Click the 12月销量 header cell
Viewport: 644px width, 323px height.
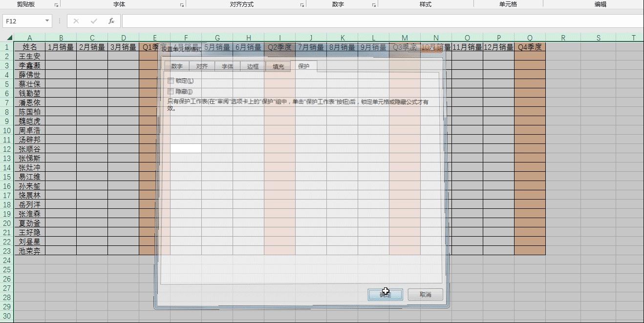click(499, 47)
